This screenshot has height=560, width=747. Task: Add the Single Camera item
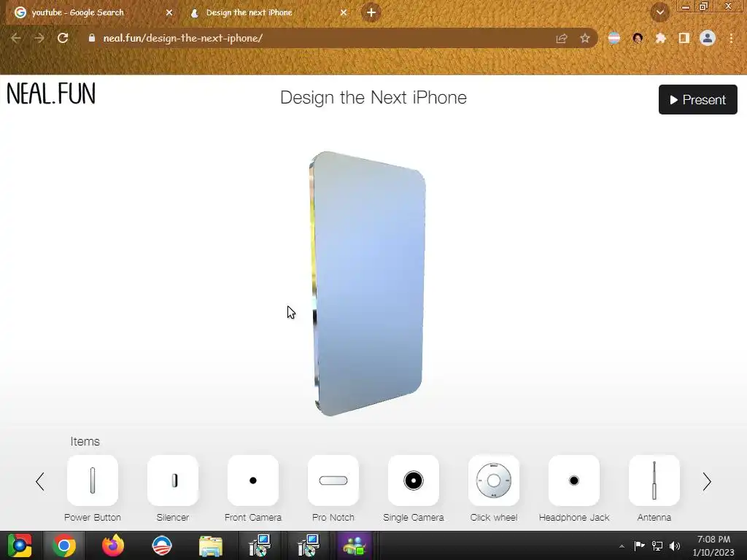(414, 480)
